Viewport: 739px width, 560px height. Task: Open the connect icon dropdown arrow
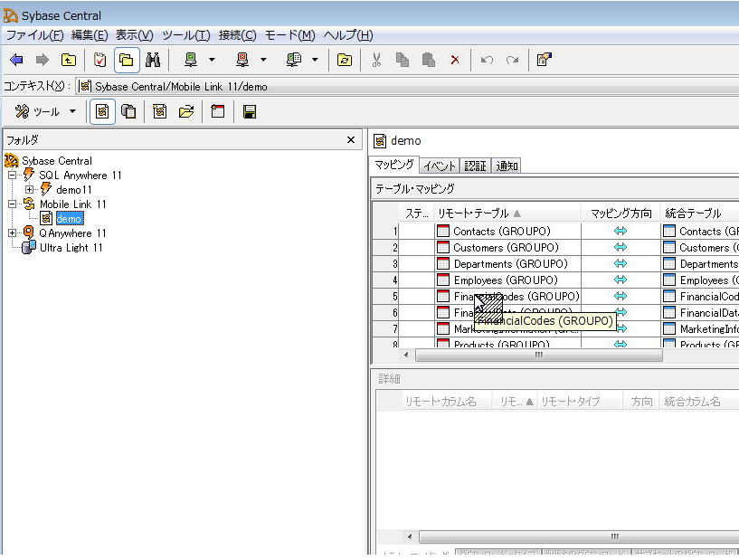click(x=212, y=60)
